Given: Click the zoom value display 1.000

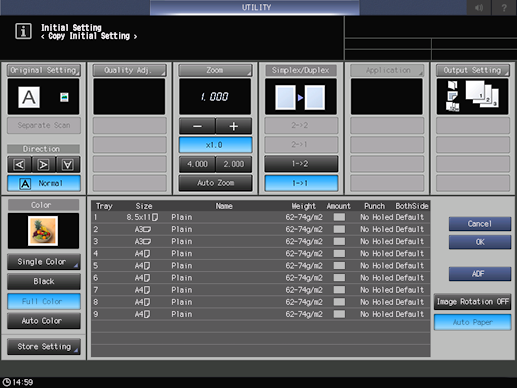Looking at the screenshot, I should (x=215, y=97).
